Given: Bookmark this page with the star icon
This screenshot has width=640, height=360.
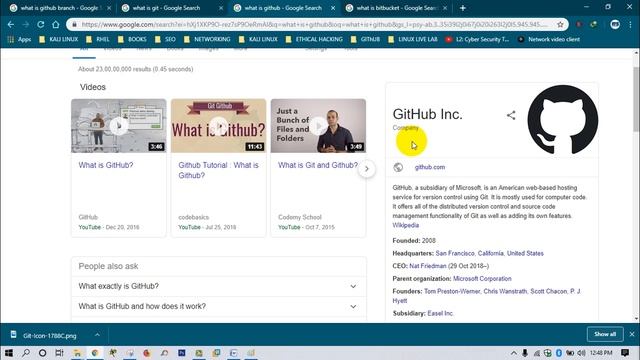Looking at the screenshot, I should [560, 24].
